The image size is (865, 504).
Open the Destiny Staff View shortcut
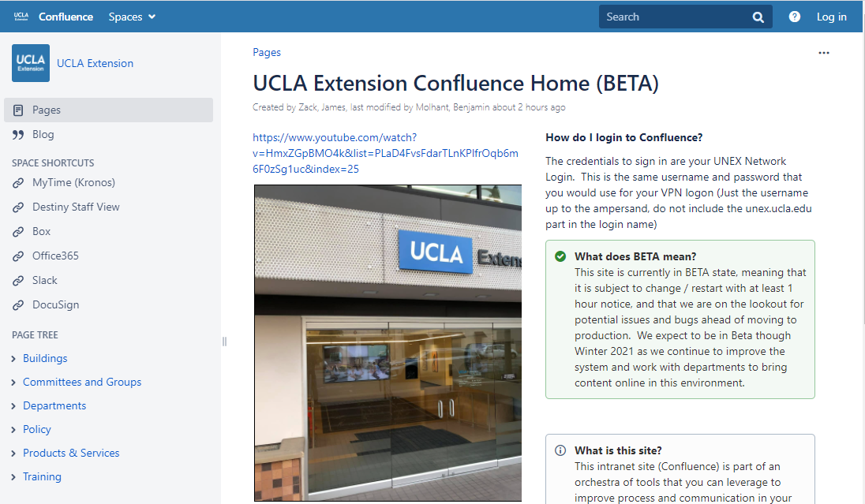point(76,207)
